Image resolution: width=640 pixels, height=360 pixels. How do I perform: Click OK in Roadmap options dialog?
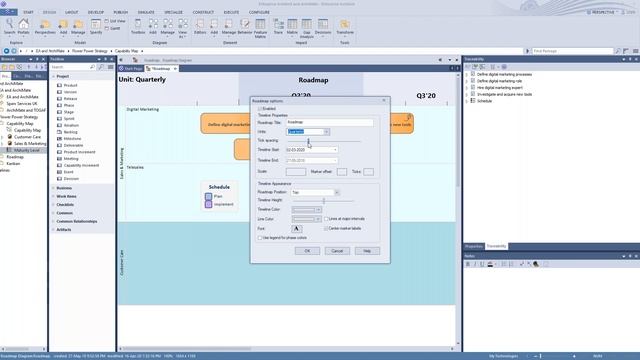(307, 251)
